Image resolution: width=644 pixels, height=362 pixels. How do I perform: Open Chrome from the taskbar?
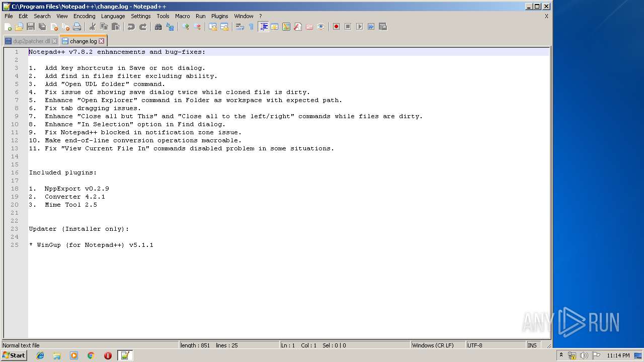91,355
